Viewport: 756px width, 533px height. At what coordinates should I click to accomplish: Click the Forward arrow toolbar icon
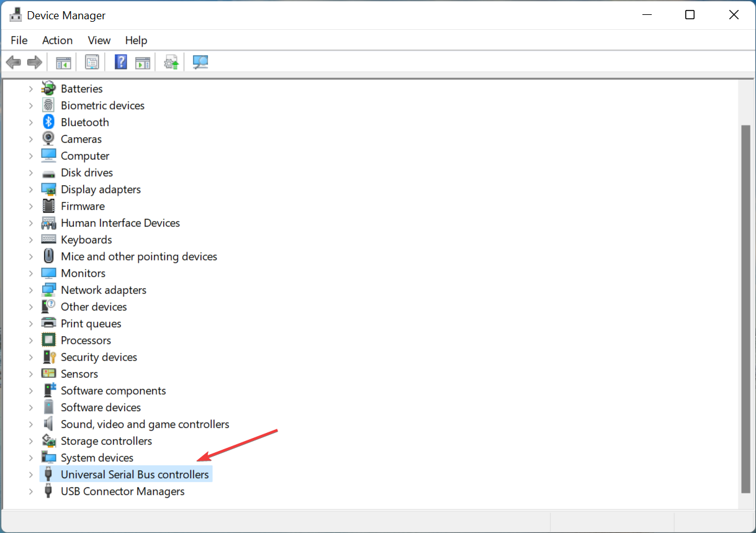pyautogui.click(x=35, y=62)
